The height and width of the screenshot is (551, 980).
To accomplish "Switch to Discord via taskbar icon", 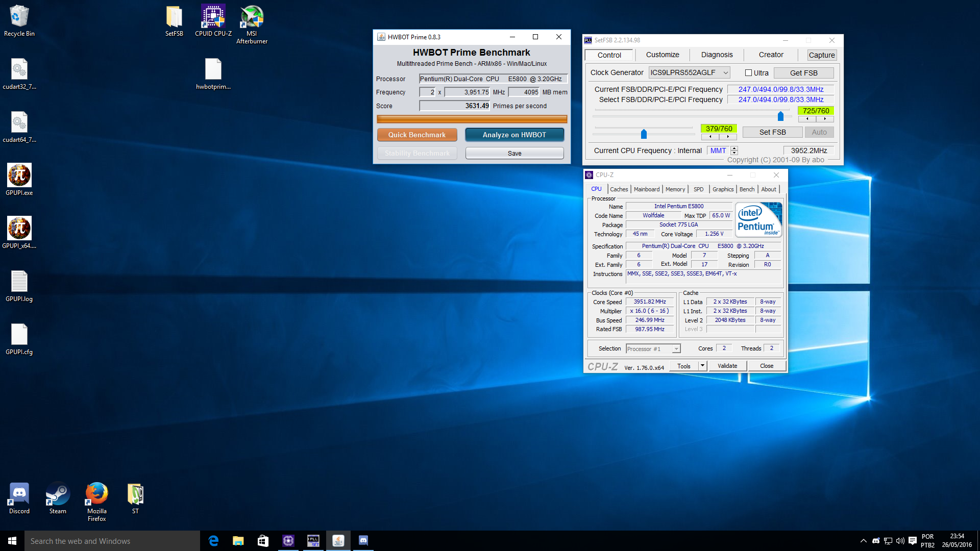I will pos(363,541).
